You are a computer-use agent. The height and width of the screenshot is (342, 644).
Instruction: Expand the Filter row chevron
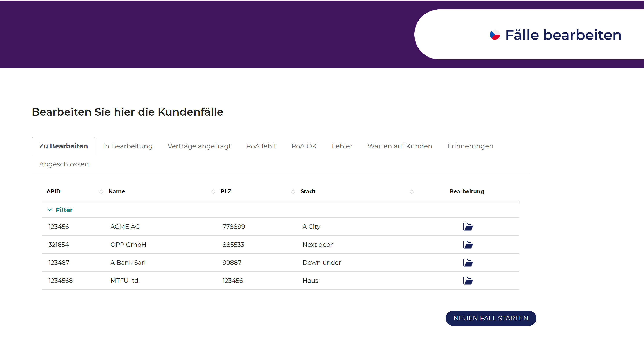(50, 210)
